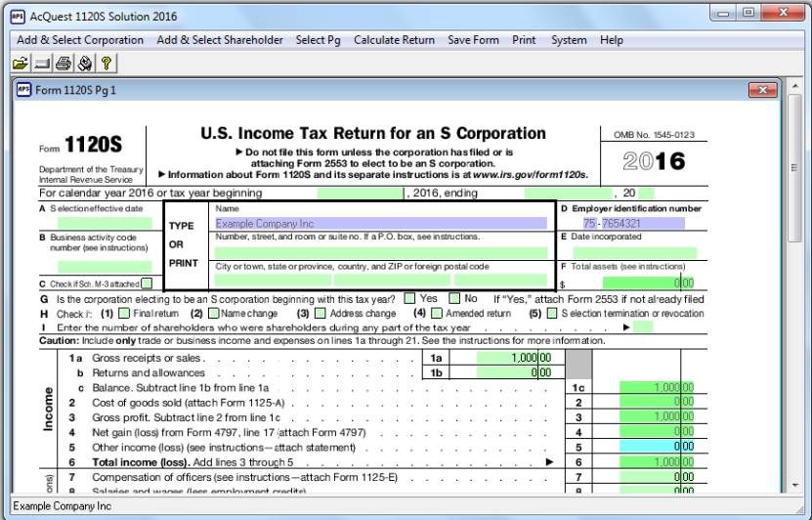Tick Yes for electing S corporation
The image size is (812, 520).
pyautogui.click(x=409, y=298)
